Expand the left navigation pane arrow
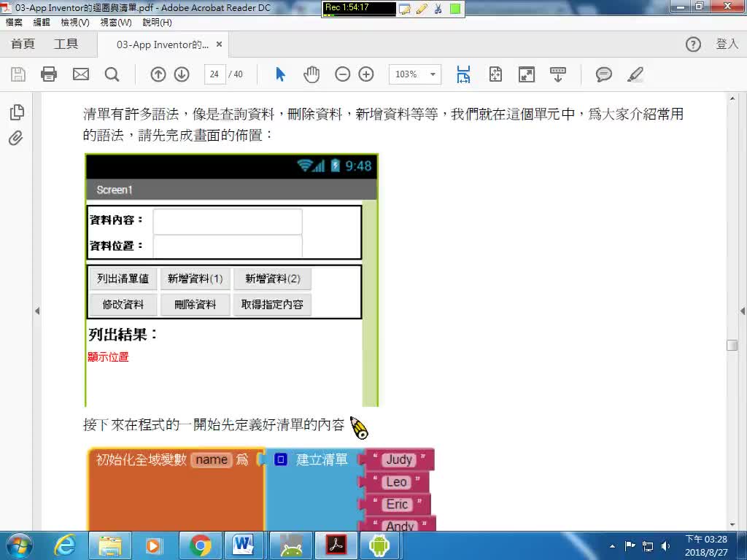747x560 pixels. point(37,311)
